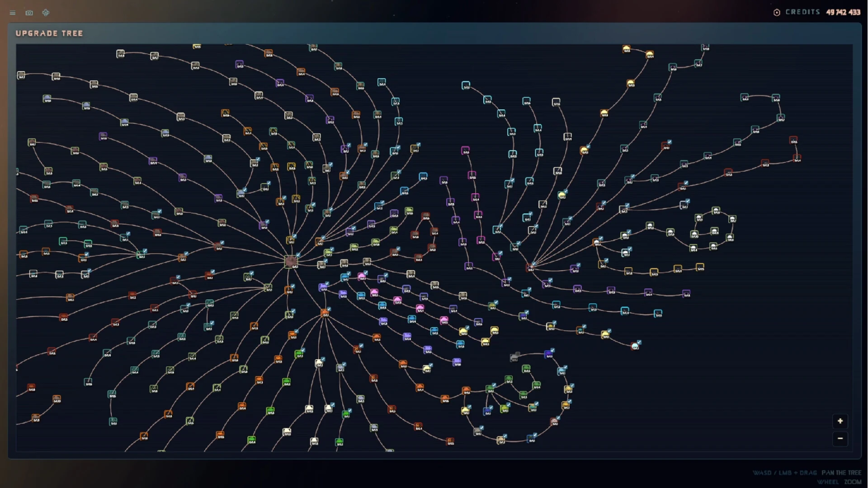Select the gray locked node starting bottom spiral
Viewport: 868px width, 488px height.
pyautogui.click(x=514, y=357)
